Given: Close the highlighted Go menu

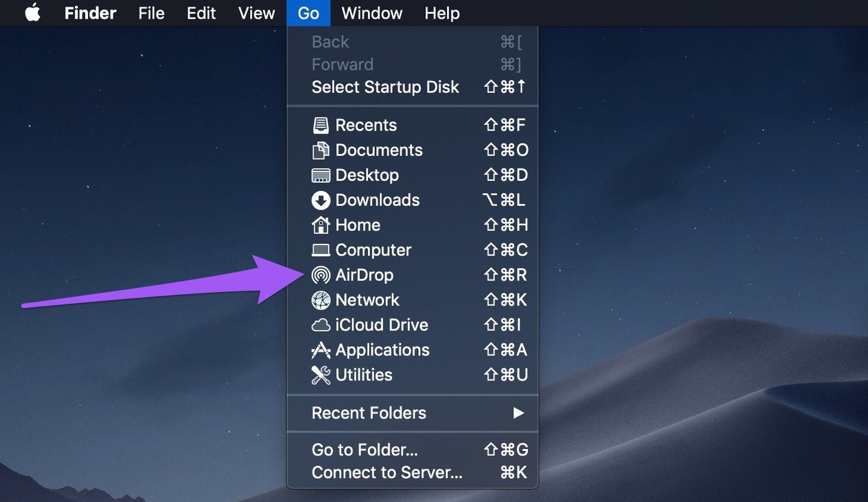Looking at the screenshot, I should [x=309, y=13].
